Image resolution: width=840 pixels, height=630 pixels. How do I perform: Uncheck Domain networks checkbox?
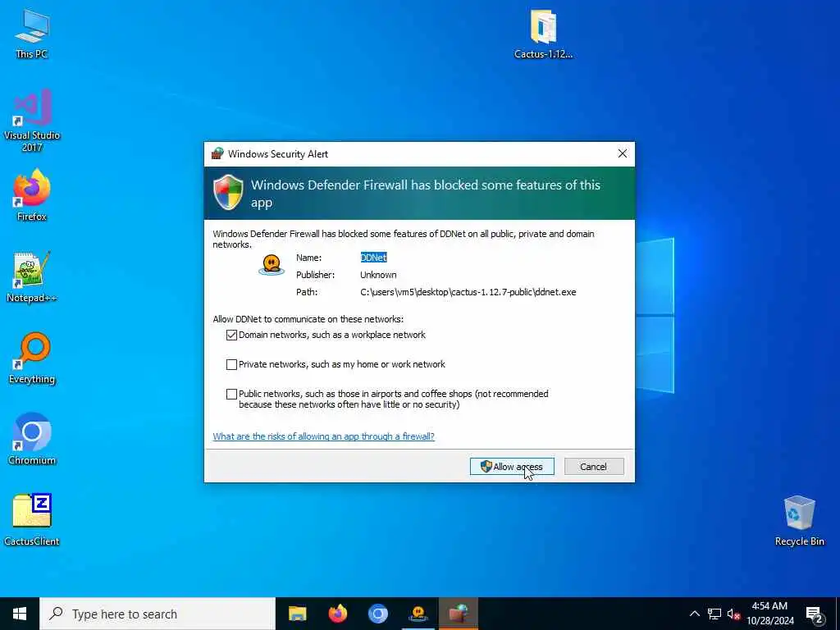tap(231, 335)
